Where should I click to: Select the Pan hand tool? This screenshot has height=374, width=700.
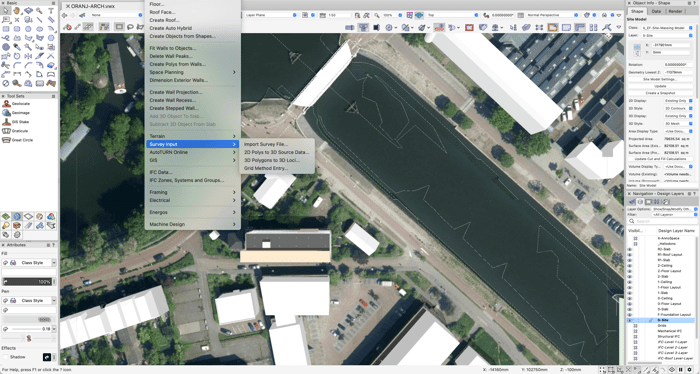pyautogui.click(x=17, y=10)
